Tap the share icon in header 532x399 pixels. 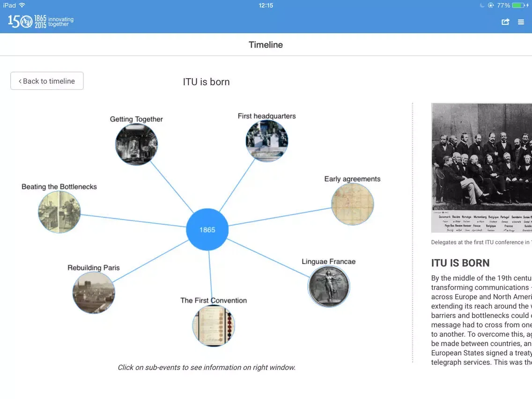click(505, 22)
